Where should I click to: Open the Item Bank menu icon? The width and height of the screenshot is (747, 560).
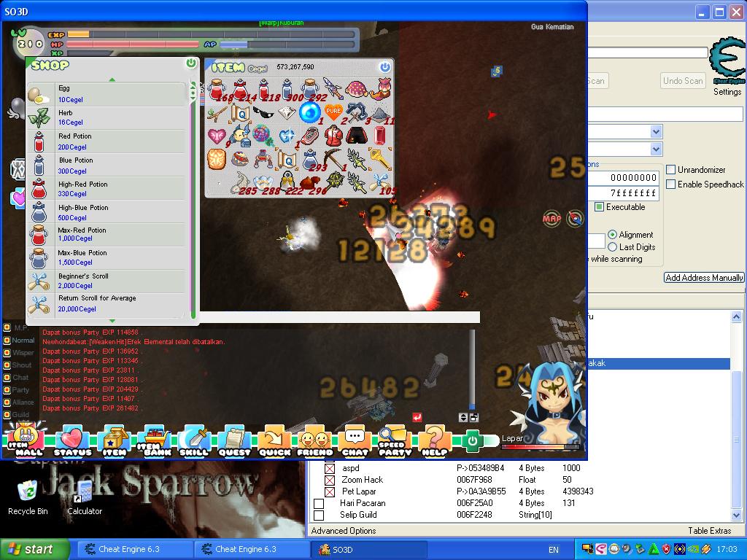pyautogui.click(x=155, y=441)
